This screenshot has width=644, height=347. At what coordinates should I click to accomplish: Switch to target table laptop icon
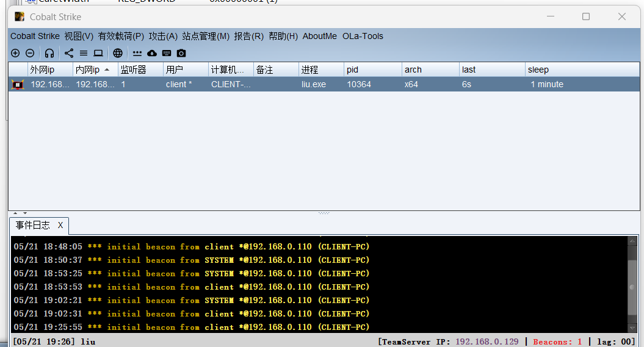pyautogui.click(x=98, y=53)
